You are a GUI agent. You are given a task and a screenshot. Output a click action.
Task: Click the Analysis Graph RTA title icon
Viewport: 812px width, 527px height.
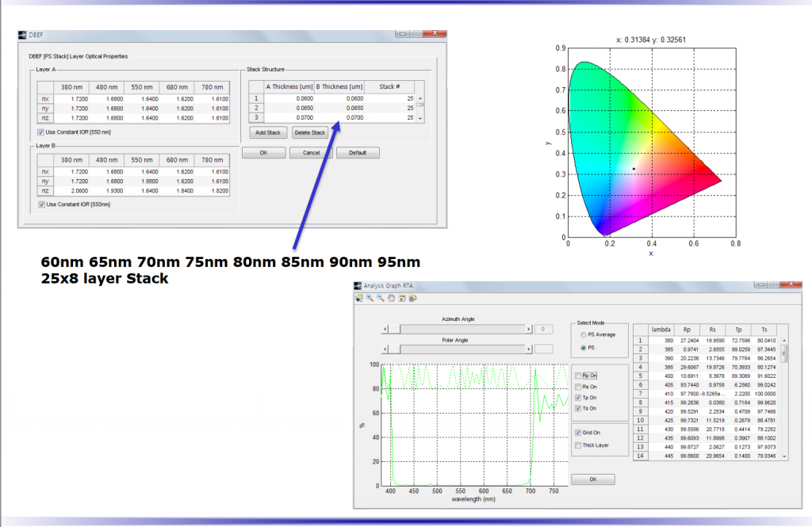pyautogui.click(x=357, y=285)
